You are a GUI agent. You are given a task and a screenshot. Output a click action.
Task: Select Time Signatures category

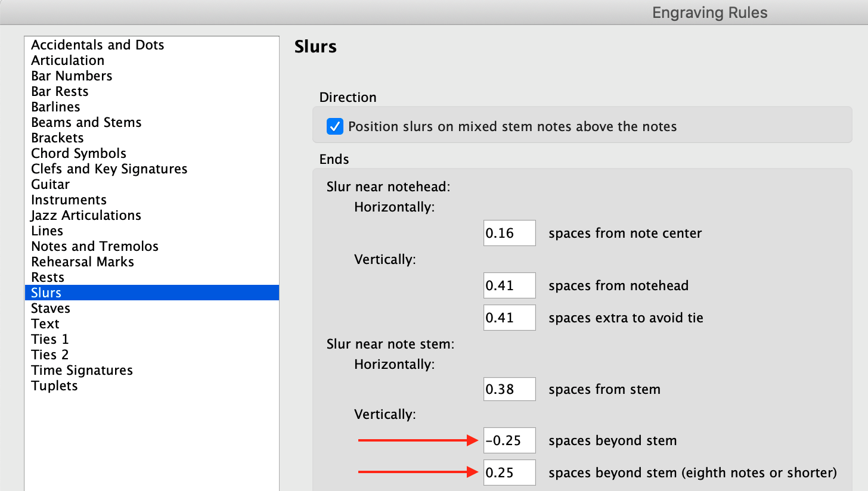152,370
